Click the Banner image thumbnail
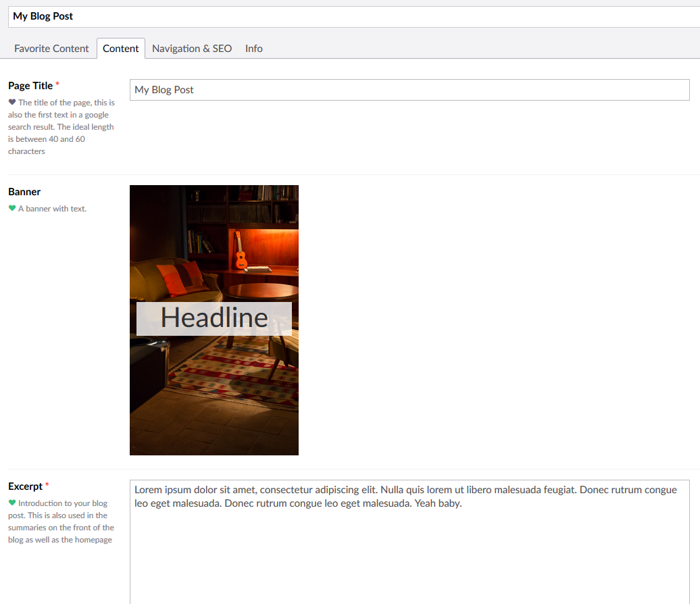Viewport: 700px width, 604px height. 214,320
